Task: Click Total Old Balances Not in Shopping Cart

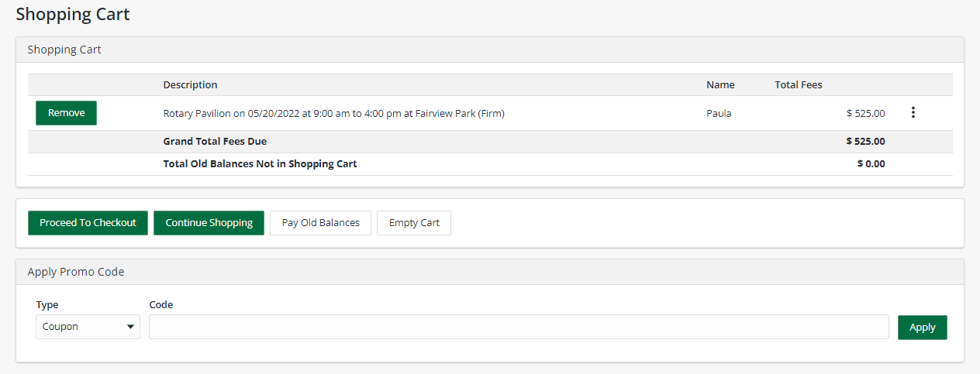Action: pos(260,164)
